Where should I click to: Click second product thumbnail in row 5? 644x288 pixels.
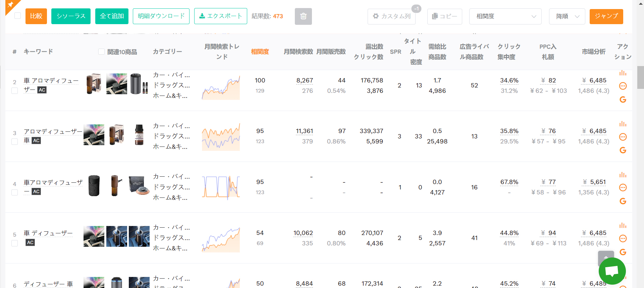pos(117,236)
